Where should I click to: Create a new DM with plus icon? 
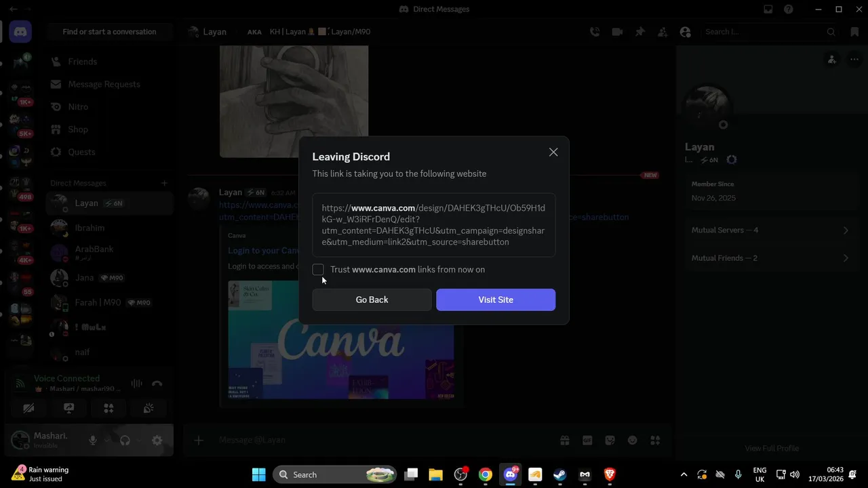pyautogui.click(x=164, y=183)
